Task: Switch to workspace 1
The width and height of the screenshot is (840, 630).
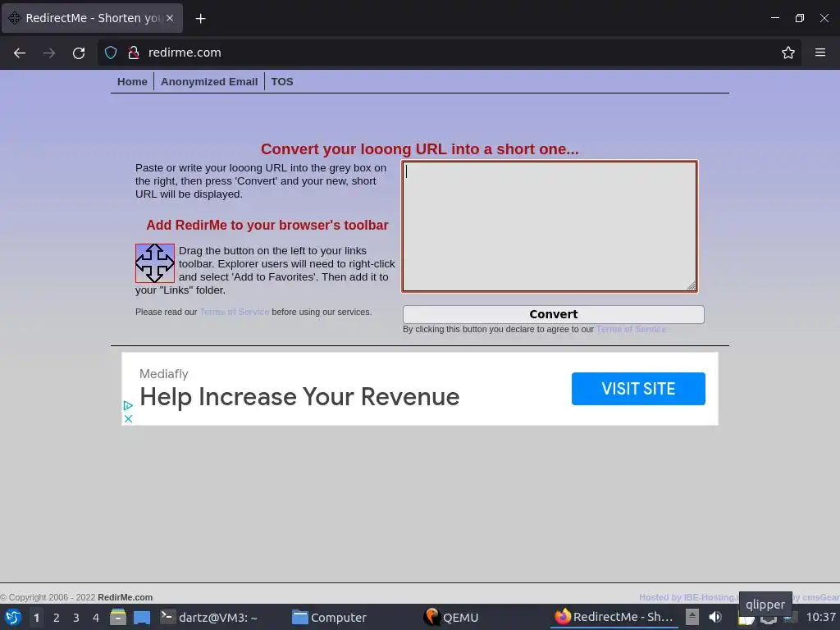Action: point(36,618)
